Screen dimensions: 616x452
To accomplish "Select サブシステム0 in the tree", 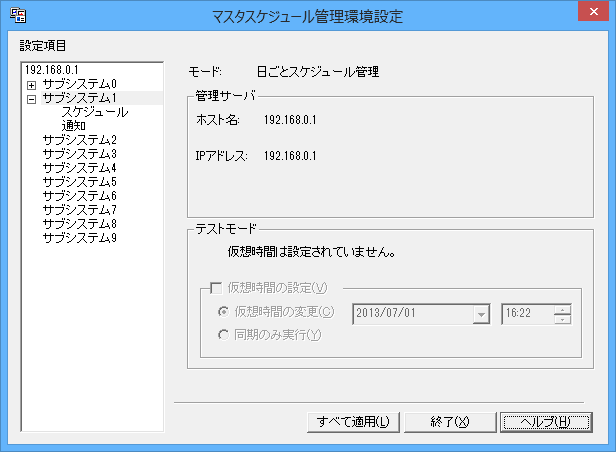I will pos(79,84).
